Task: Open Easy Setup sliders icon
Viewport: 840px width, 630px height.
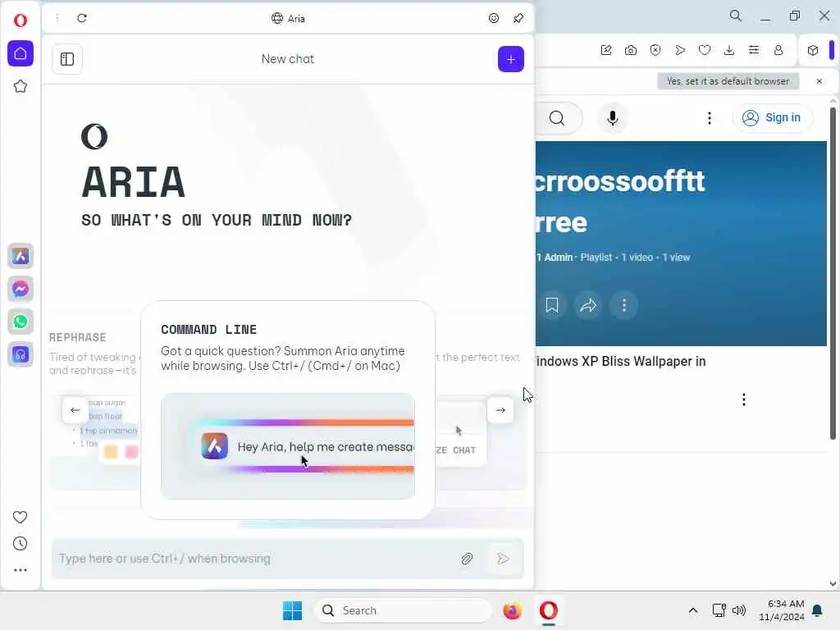Action: tap(754, 50)
